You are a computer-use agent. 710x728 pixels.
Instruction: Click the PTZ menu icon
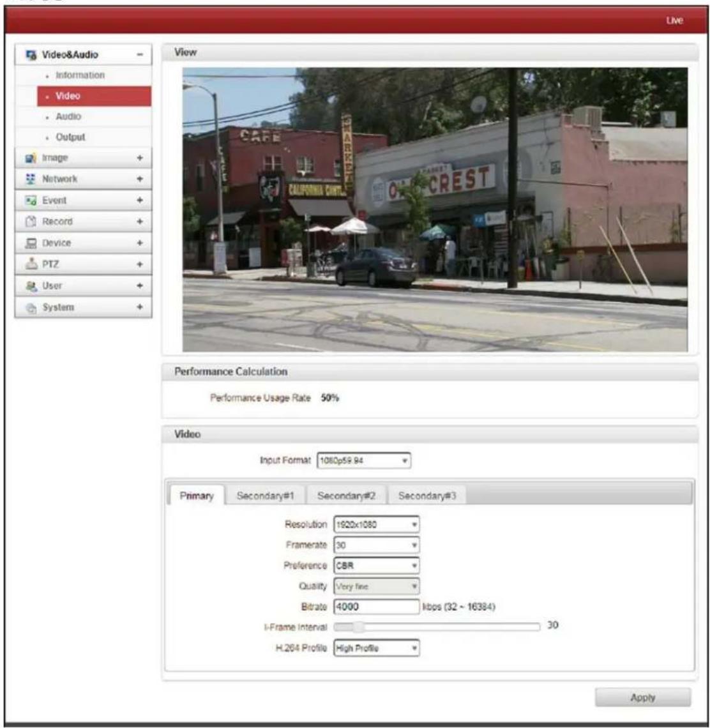point(31,264)
